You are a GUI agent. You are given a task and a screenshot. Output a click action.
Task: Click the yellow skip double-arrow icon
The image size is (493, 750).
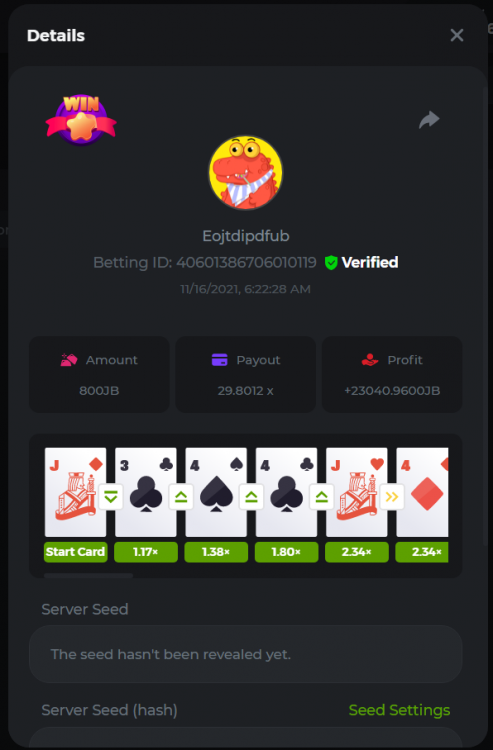(x=392, y=497)
